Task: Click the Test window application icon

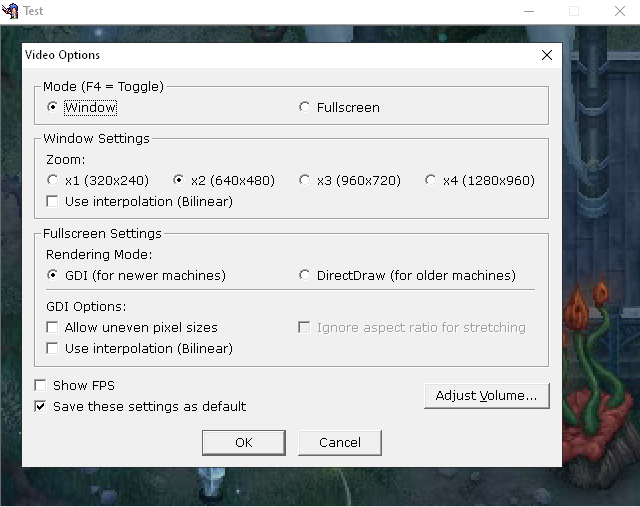Action: tap(10, 11)
